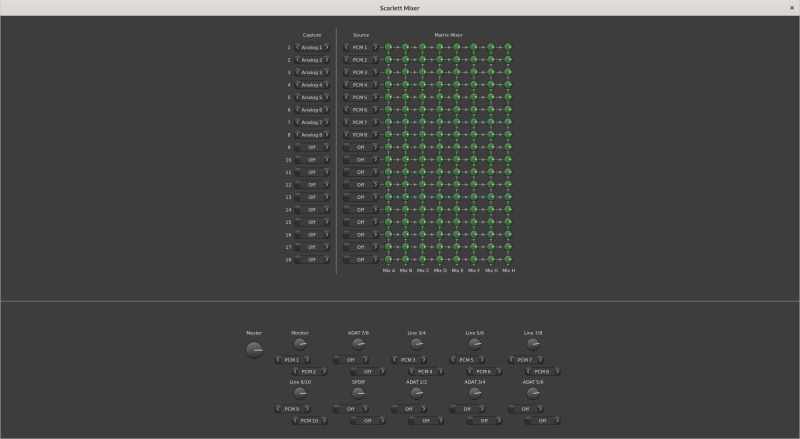Image resolution: width=800 pixels, height=439 pixels.
Task: Click the Mix G column label
Action: pyautogui.click(x=491, y=271)
